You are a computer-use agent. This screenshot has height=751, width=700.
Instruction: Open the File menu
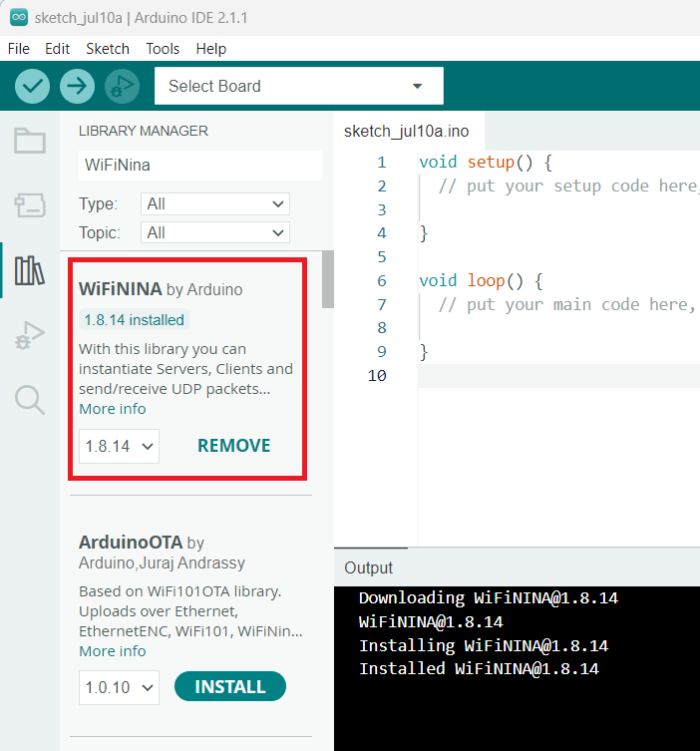pyautogui.click(x=19, y=49)
